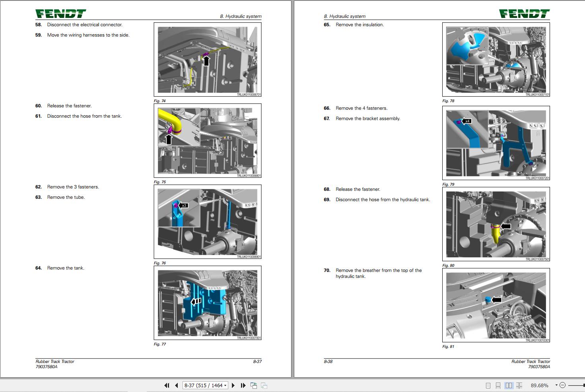Click text 'Disconnect the hose from the tank.'
Image resolution: width=585 pixels, height=392 pixels.
click(84, 116)
